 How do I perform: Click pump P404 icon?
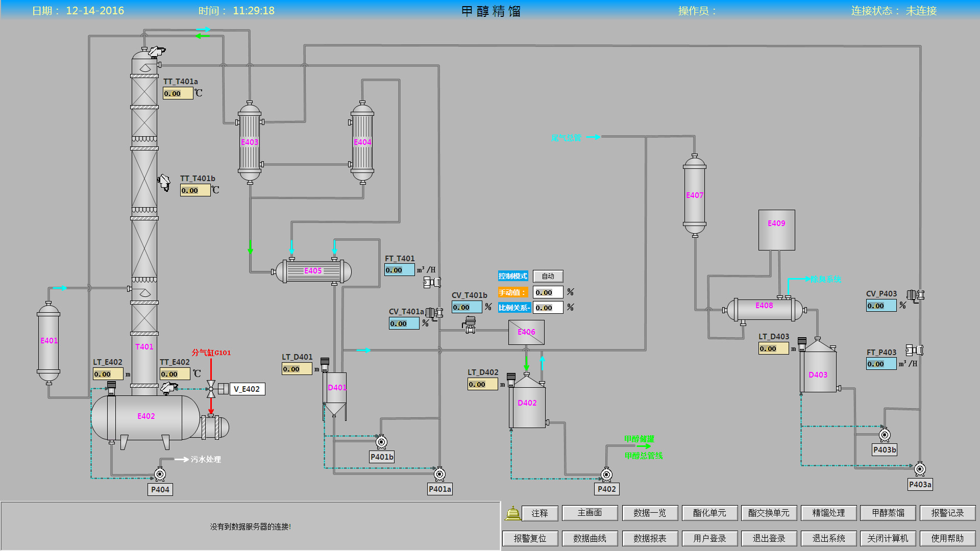[160, 474]
